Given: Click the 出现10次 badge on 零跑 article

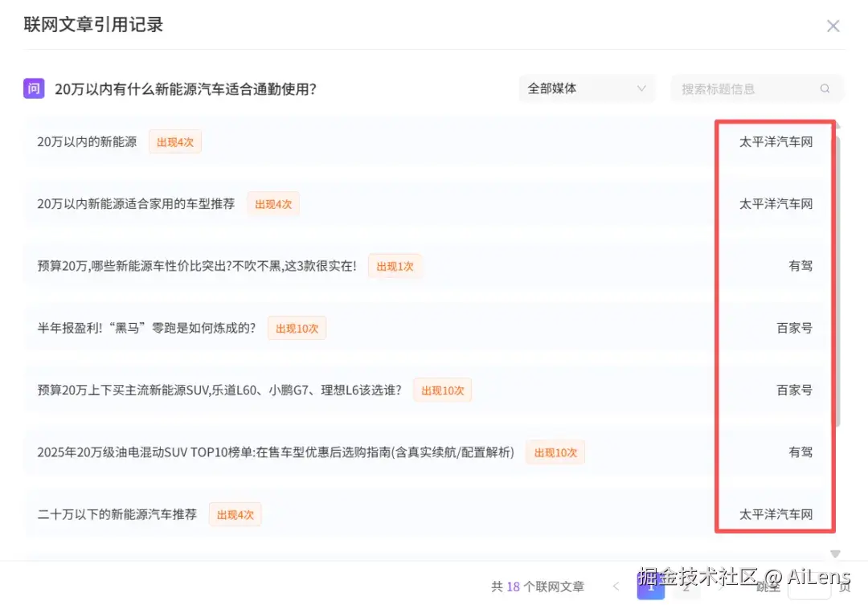Looking at the screenshot, I should coord(297,328).
